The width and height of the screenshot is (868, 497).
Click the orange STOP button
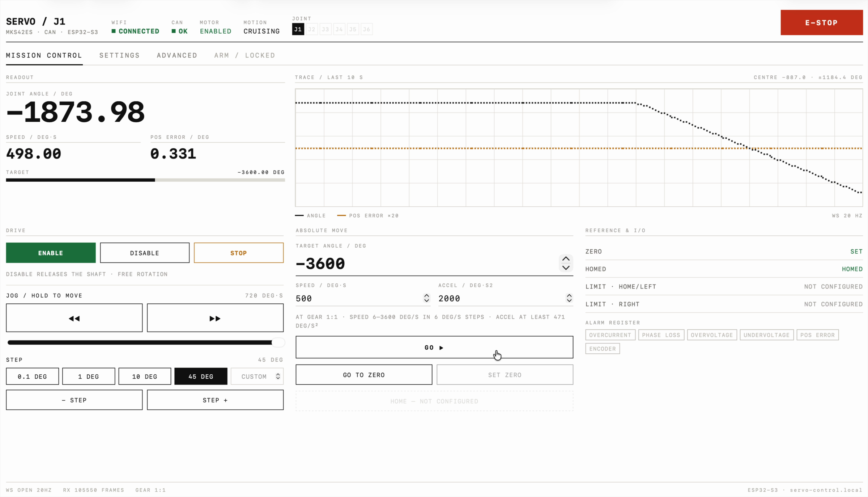239,253
